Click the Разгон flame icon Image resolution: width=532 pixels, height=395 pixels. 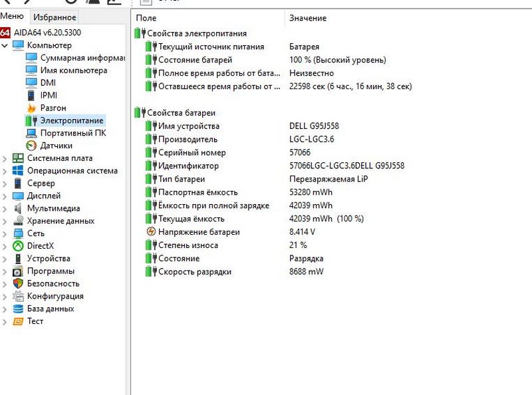pyautogui.click(x=31, y=108)
